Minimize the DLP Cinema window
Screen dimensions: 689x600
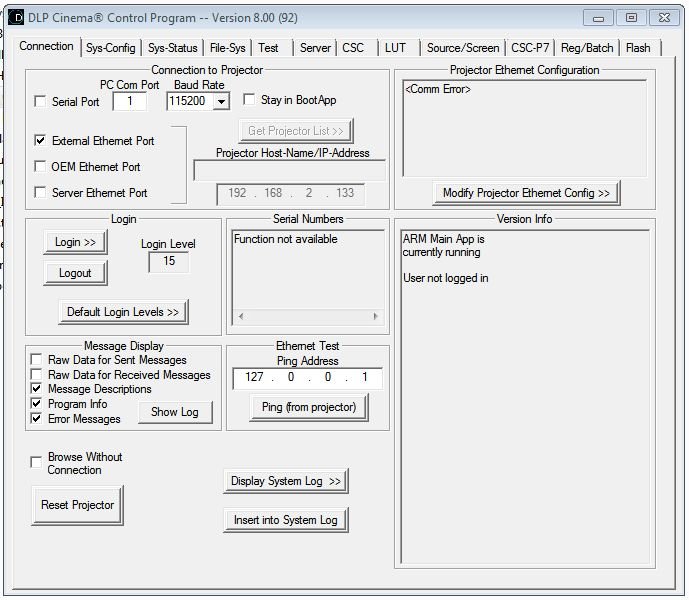coord(598,18)
